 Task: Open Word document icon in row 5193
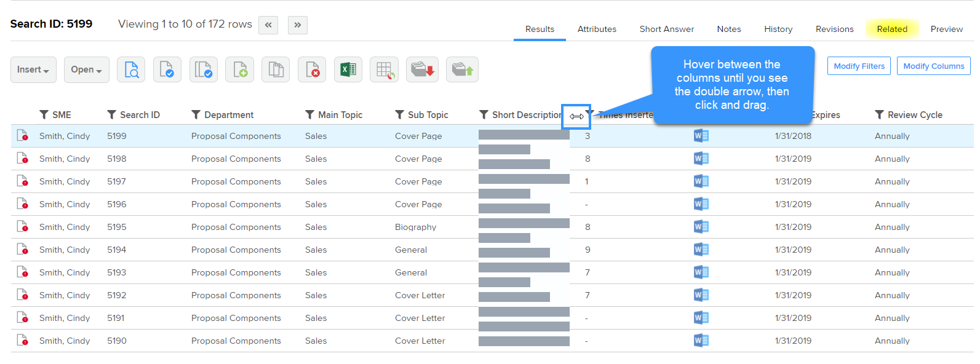click(701, 272)
